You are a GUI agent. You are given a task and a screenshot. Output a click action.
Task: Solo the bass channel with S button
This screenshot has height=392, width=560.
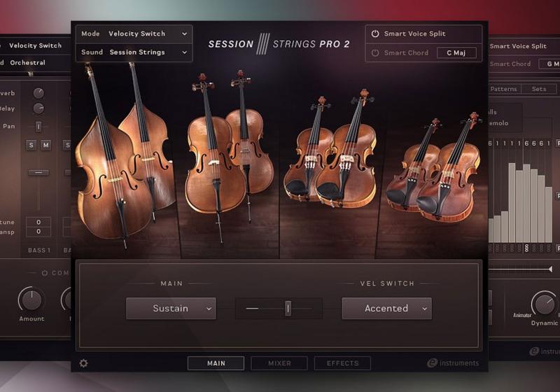tap(31, 145)
